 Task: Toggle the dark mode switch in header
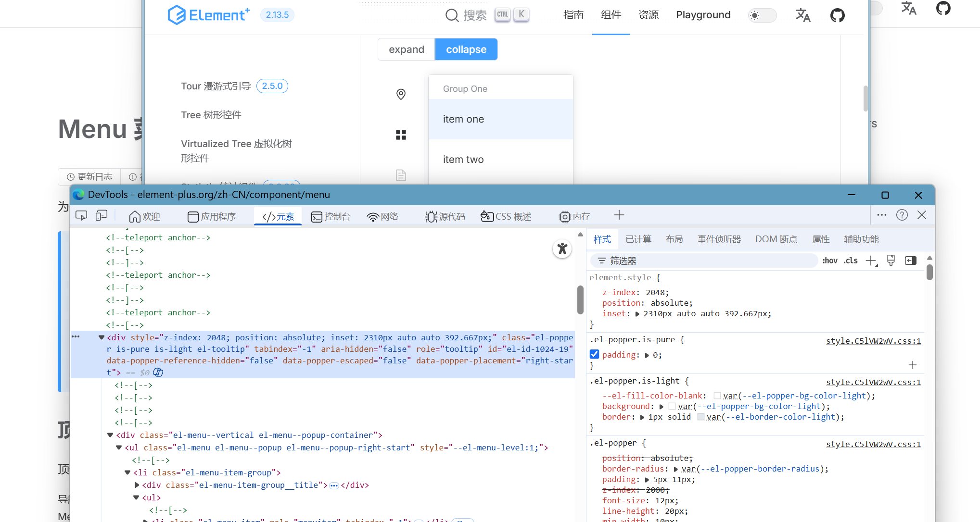pyautogui.click(x=762, y=15)
